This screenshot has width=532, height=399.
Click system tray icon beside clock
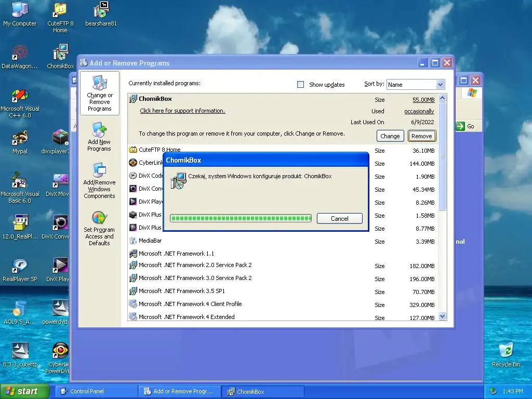494,392
